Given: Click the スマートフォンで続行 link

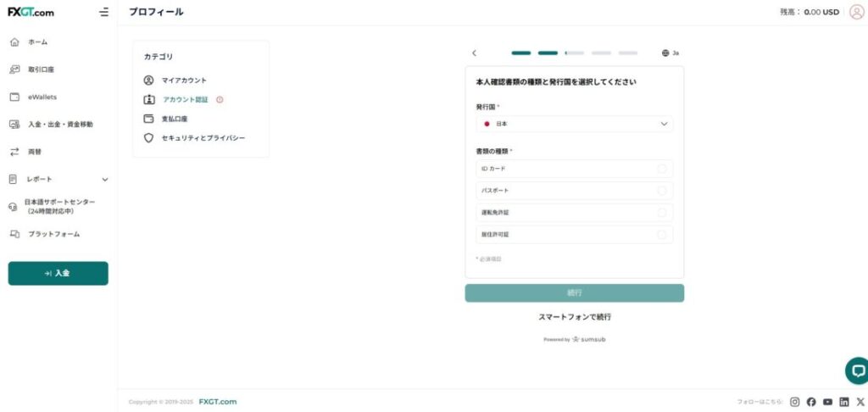Looking at the screenshot, I should coord(574,317).
